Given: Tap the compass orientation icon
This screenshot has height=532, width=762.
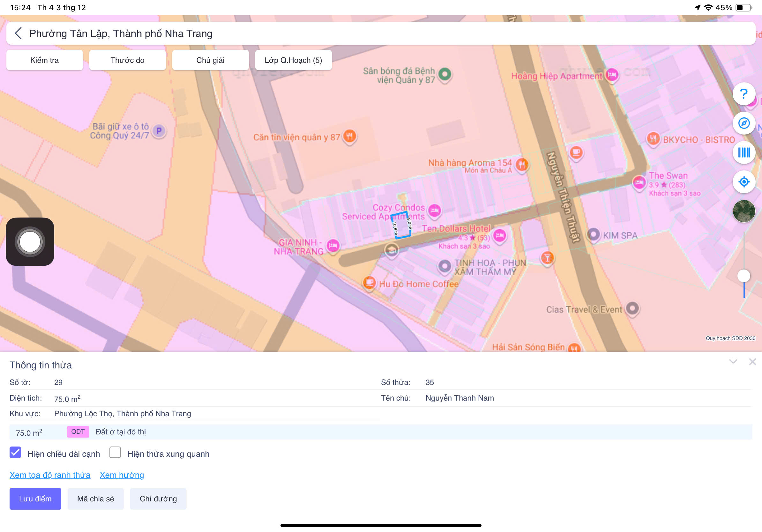Looking at the screenshot, I should tap(744, 123).
